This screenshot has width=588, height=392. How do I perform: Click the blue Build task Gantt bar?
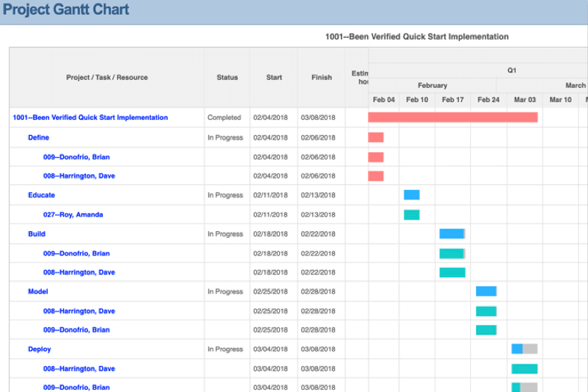click(x=452, y=233)
